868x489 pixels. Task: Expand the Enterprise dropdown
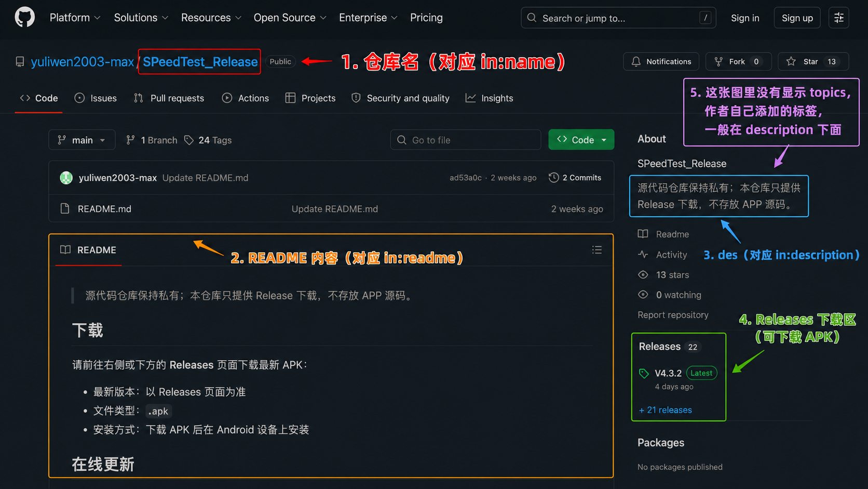(368, 18)
